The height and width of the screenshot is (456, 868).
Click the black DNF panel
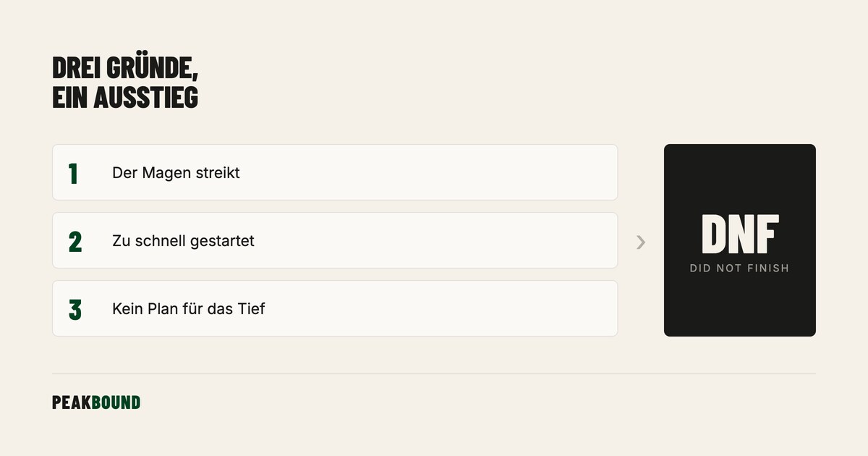(740, 240)
